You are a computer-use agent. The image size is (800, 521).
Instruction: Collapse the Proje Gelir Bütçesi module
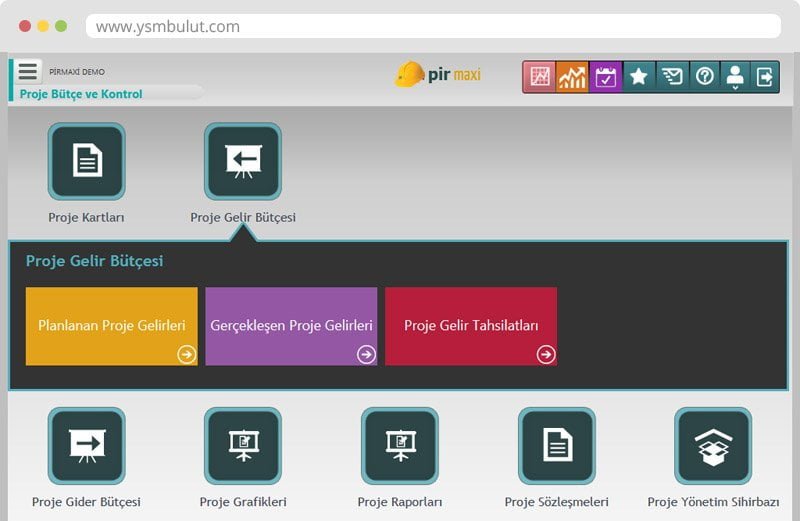[x=243, y=162]
